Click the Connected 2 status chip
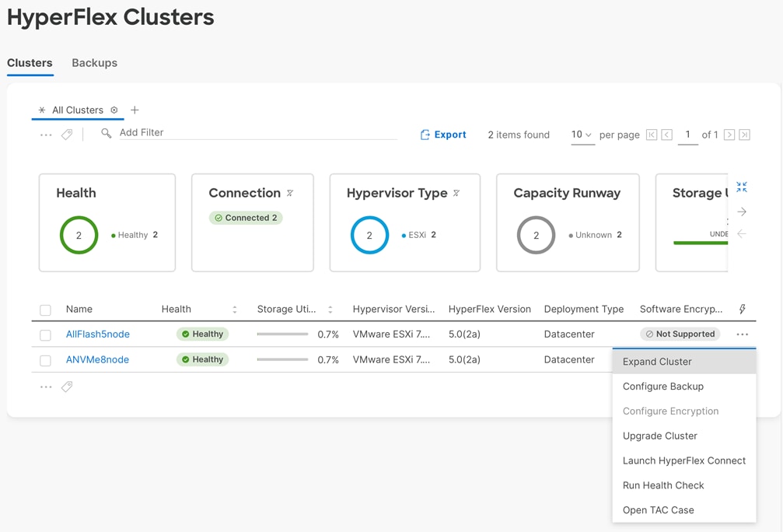Image resolution: width=783 pixels, height=532 pixels. (246, 218)
